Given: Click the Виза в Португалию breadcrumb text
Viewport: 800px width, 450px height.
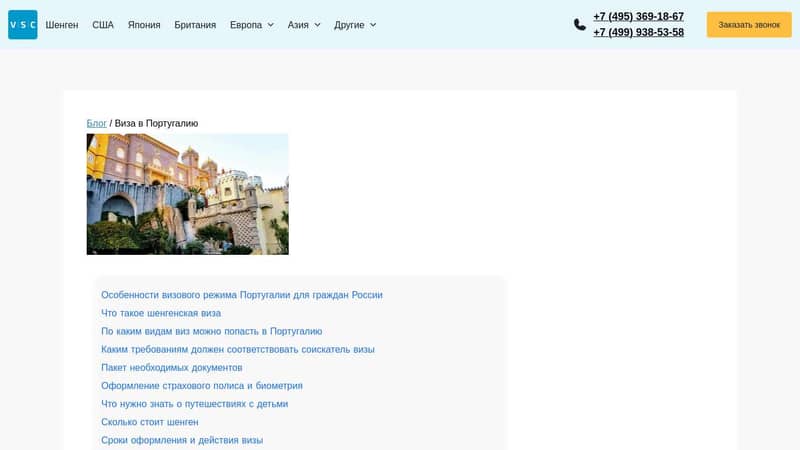Looking at the screenshot, I should click(156, 123).
